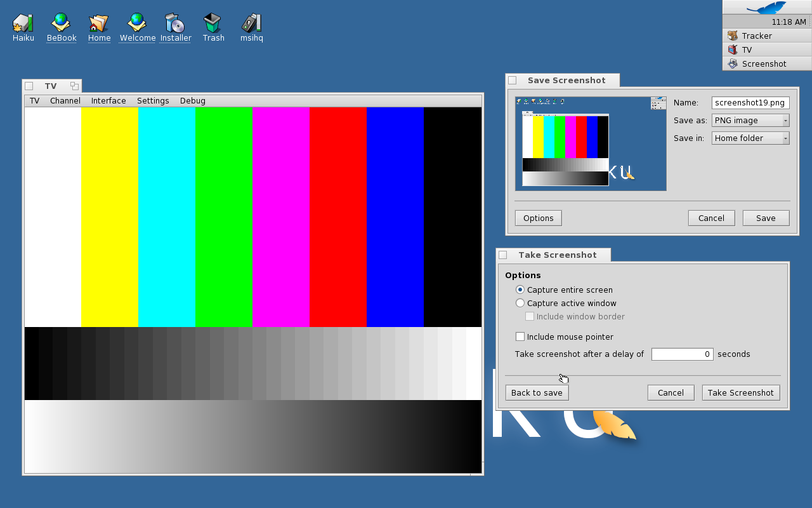
Task: Click the Haiku leaf Deskbar menu
Action: (x=766, y=8)
